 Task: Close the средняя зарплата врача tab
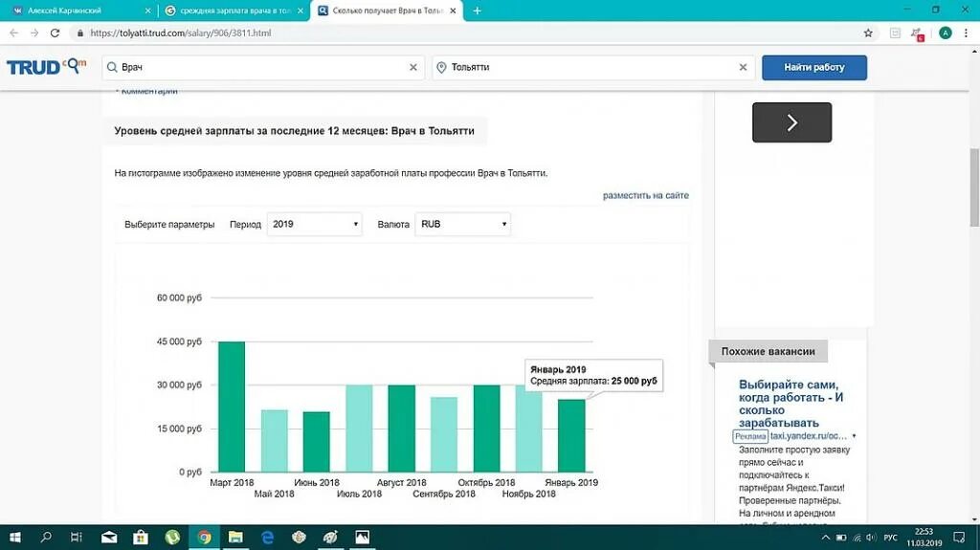pos(300,11)
